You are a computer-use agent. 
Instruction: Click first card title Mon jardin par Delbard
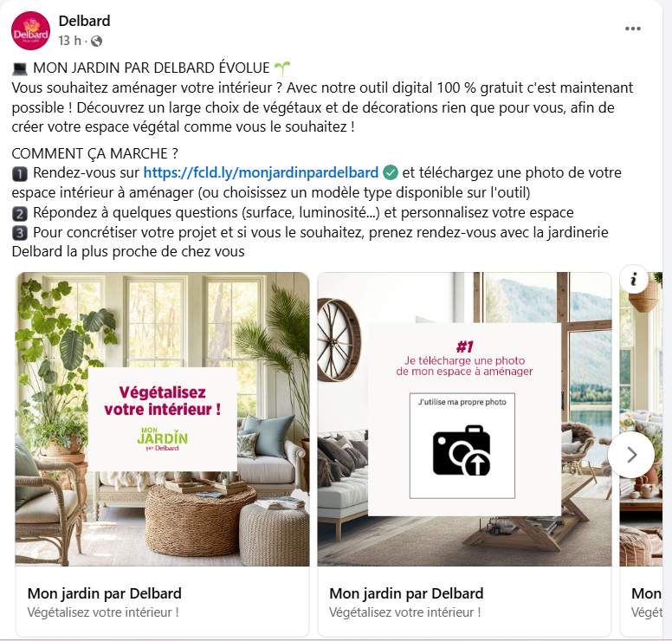(x=105, y=593)
